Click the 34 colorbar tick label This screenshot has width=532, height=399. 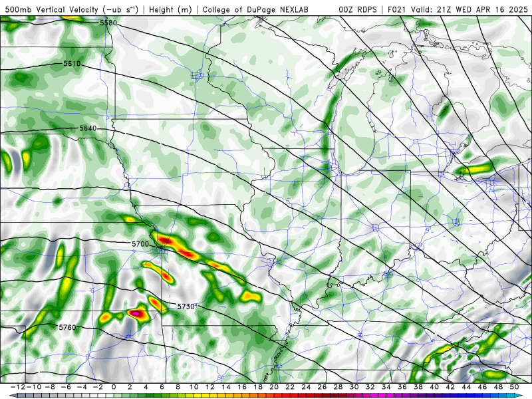tap(386, 387)
